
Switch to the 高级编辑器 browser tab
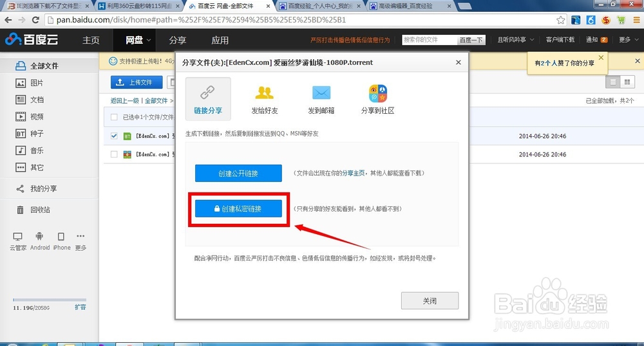411,6
